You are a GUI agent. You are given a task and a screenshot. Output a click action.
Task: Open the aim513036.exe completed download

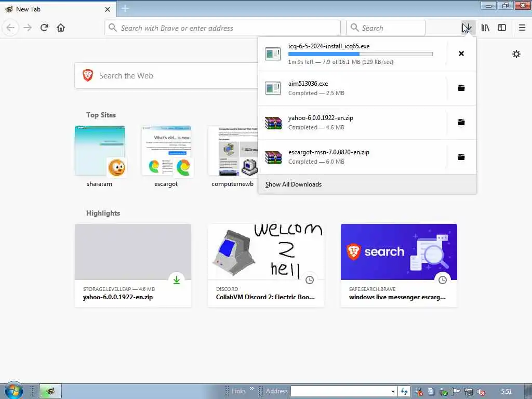pos(352,88)
